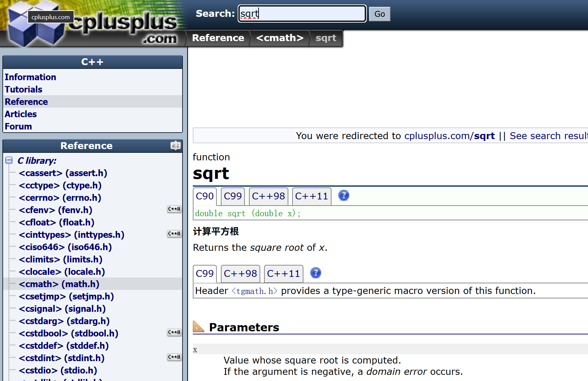Open <cinttypes> (inttypes.h) in the tree

[72, 235]
